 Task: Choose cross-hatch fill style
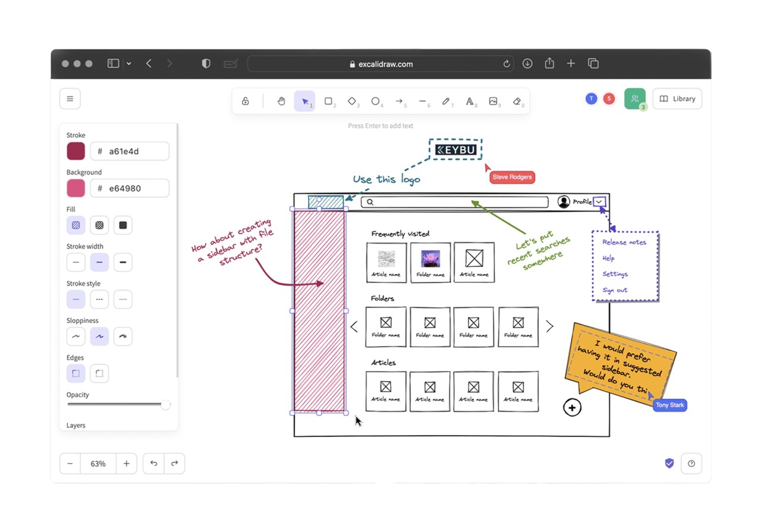(99, 225)
